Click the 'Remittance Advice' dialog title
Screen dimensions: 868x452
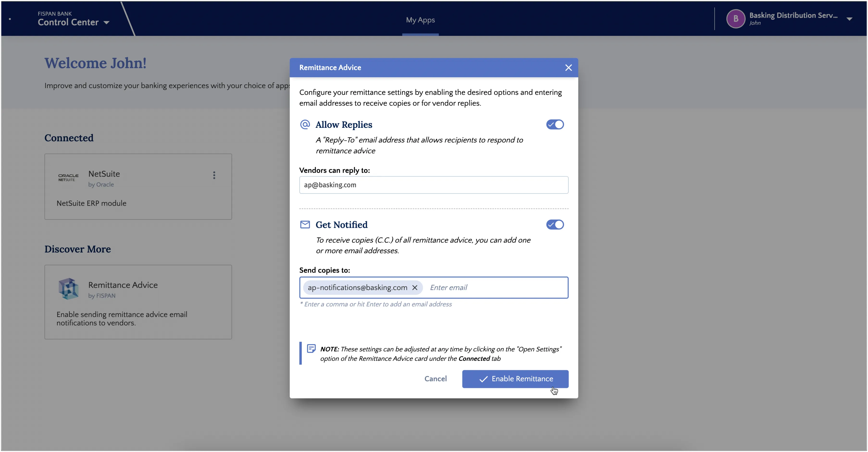click(x=330, y=68)
